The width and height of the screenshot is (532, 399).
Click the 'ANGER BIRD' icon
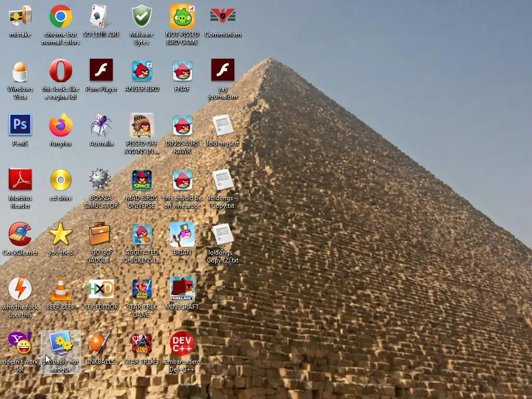[x=141, y=71]
